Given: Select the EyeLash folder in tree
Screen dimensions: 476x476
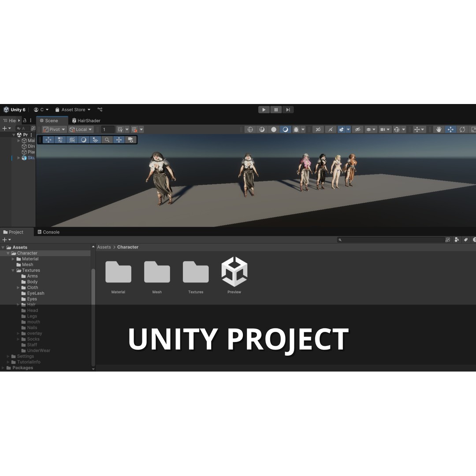Looking at the screenshot, I should [x=36, y=293].
